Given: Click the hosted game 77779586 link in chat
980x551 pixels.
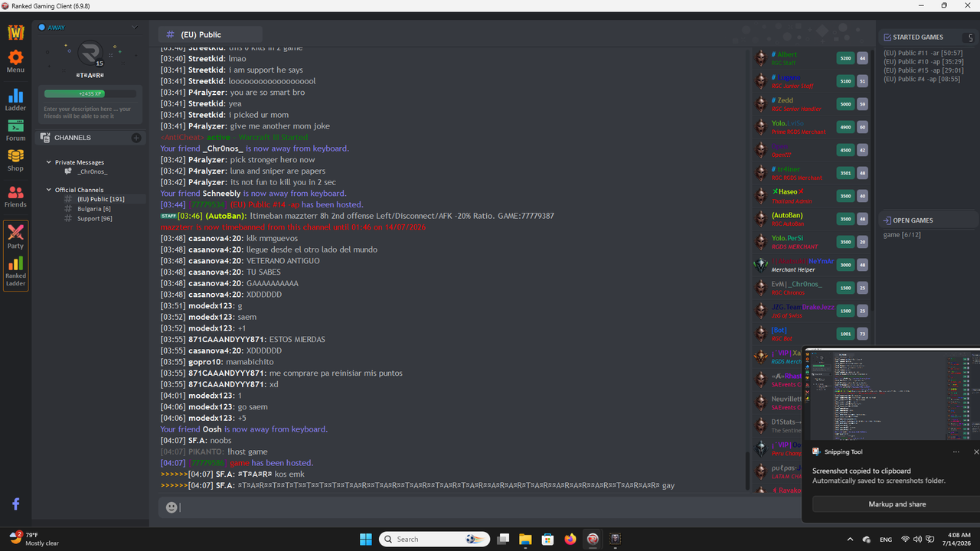Looking at the screenshot, I should point(207,463).
